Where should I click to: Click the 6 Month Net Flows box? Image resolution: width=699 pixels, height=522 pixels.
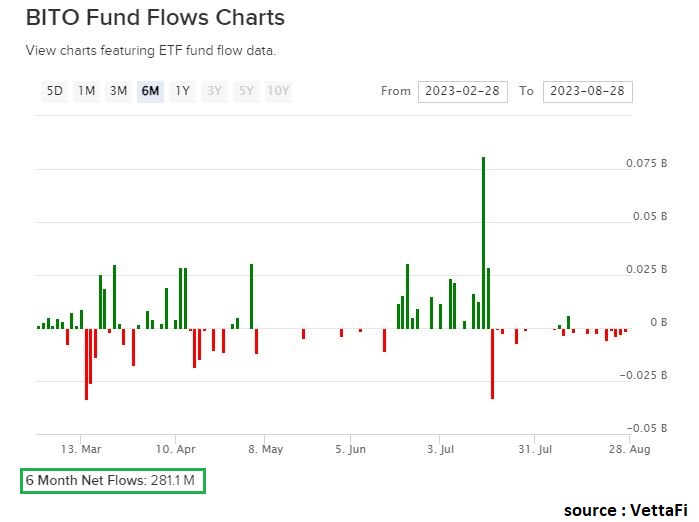(x=114, y=481)
